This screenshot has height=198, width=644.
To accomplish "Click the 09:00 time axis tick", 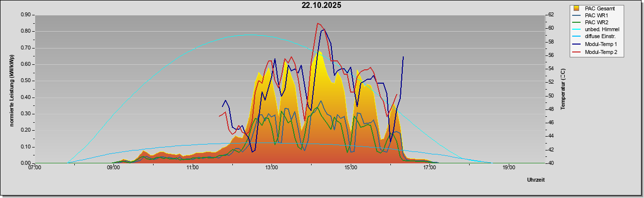I will click(x=113, y=168).
